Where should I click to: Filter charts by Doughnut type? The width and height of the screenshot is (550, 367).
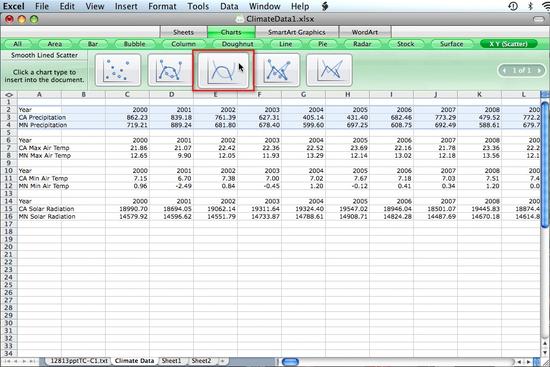pos(237,44)
